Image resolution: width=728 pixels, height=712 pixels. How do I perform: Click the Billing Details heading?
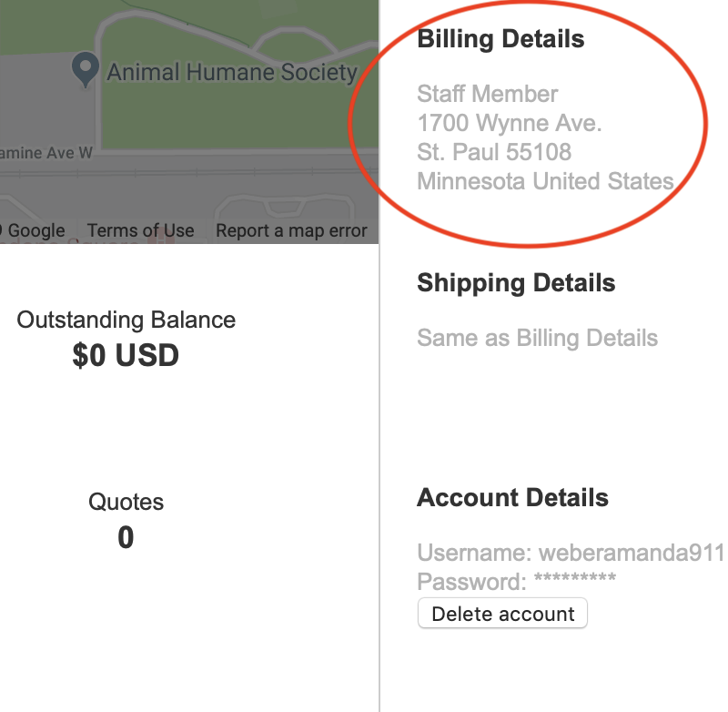[x=500, y=39]
